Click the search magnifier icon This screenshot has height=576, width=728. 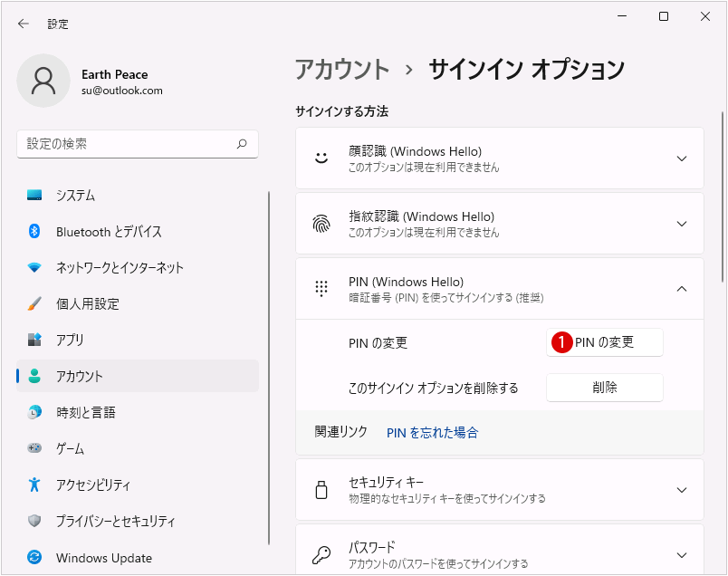pos(242,144)
